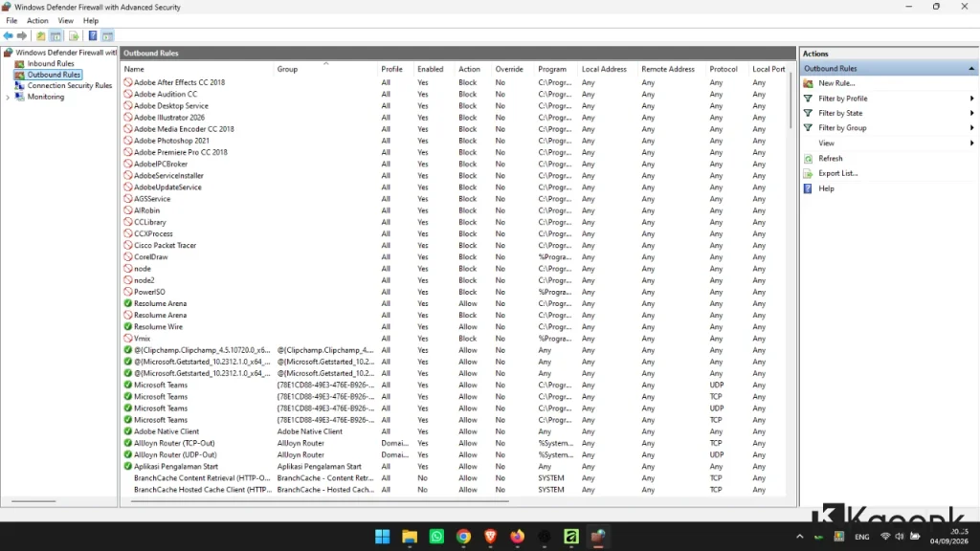Open WhatsApp from the taskbar
This screenshot has width=980, height=551.
coord(436,536)
